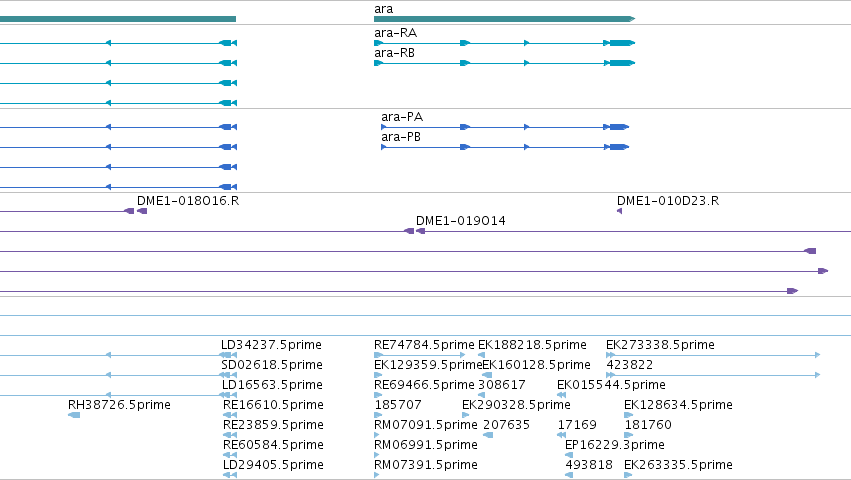The width and height of the screenshot is (851, 480).
Task: Click feature 308617
Action: (502, 385)
